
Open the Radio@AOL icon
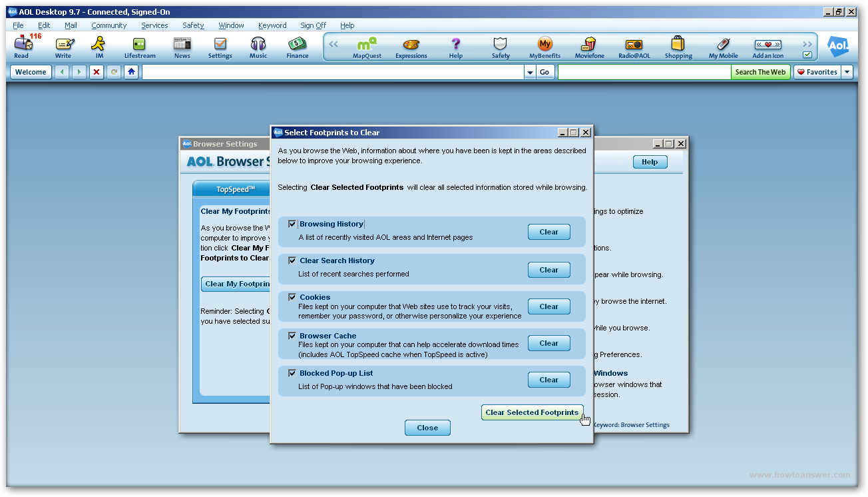[x=634, y=47]
